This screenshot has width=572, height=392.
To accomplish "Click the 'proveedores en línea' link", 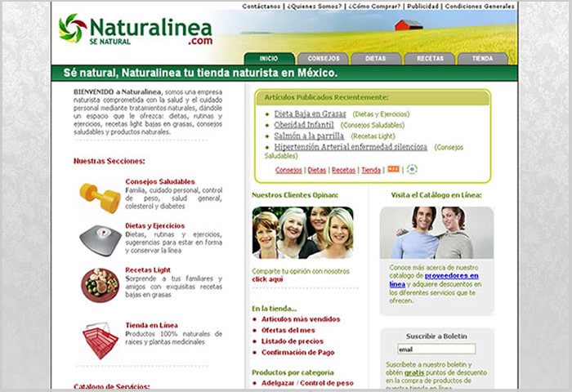I will point(434,280).
